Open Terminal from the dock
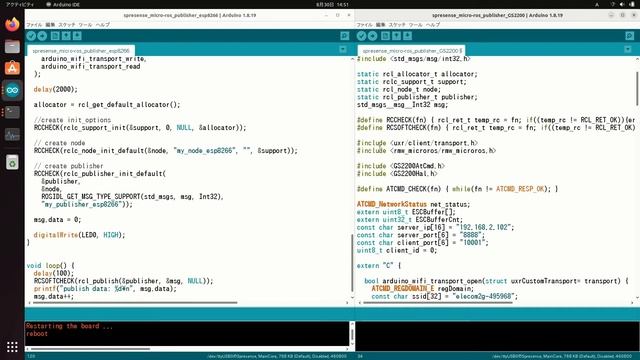 [x=12, y=112]
